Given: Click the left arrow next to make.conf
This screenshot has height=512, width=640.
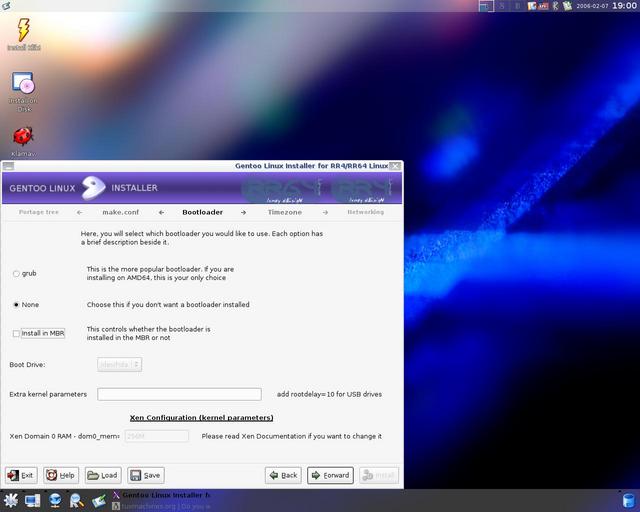Looking at the screenshot, I should pyautogui.click(x=162, y=212).
